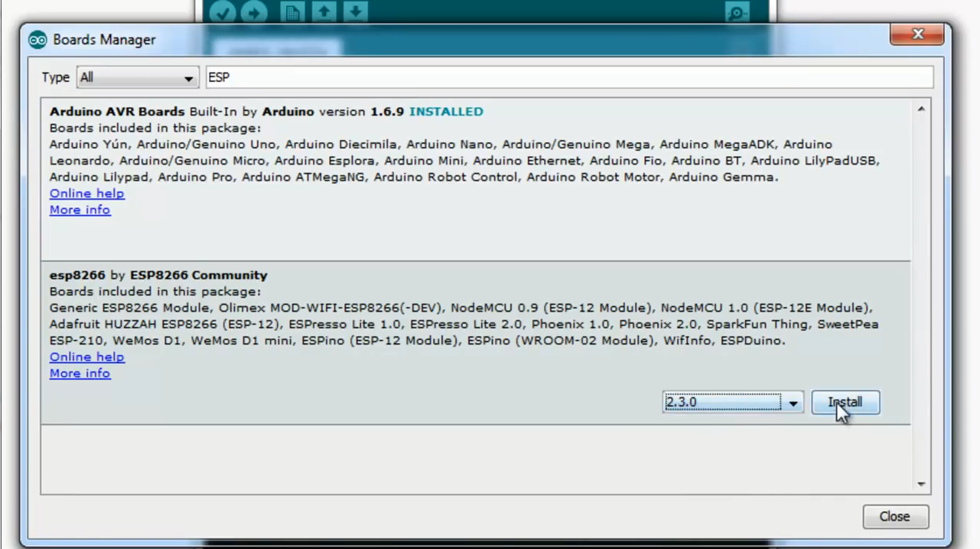980x549 pixels.
Task: Select the esp8266 by ESP8266 Community title
Action: coord(158,275)
